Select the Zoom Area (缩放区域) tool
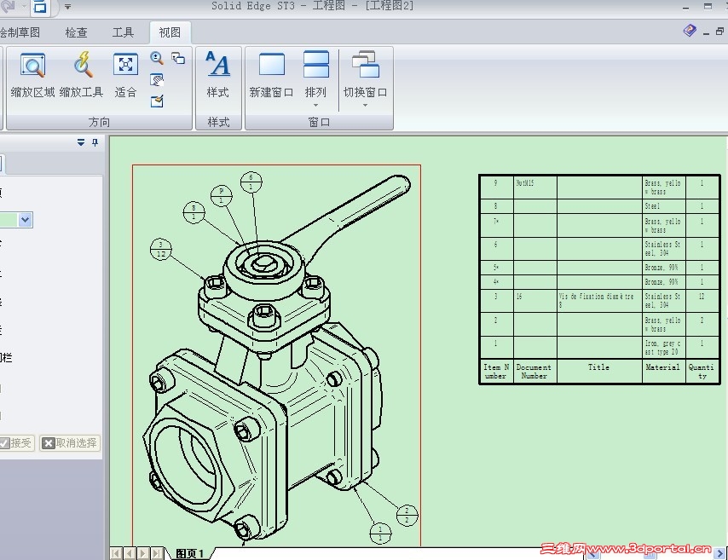 [32, 74]
